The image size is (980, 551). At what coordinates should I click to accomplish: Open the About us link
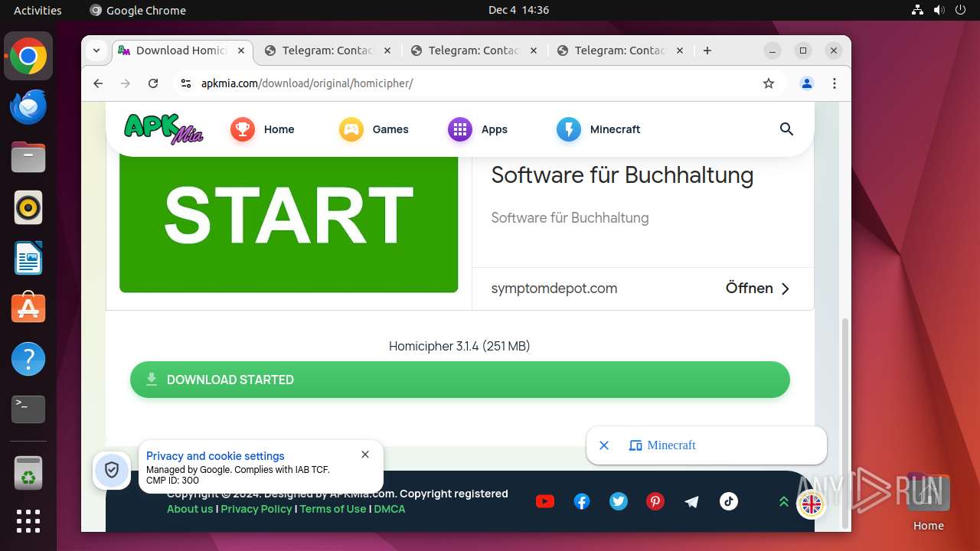pos(190,509)
